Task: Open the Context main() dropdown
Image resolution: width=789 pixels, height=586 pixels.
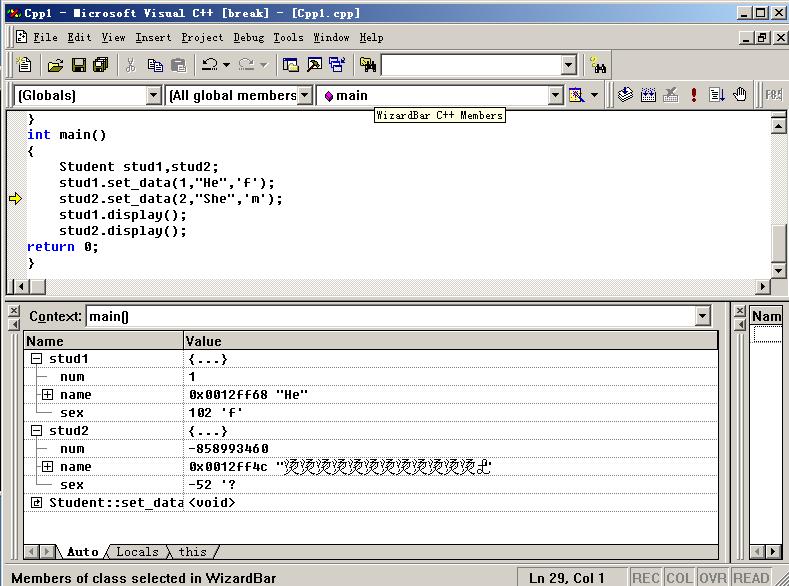Action: click(x=702, y=317)
